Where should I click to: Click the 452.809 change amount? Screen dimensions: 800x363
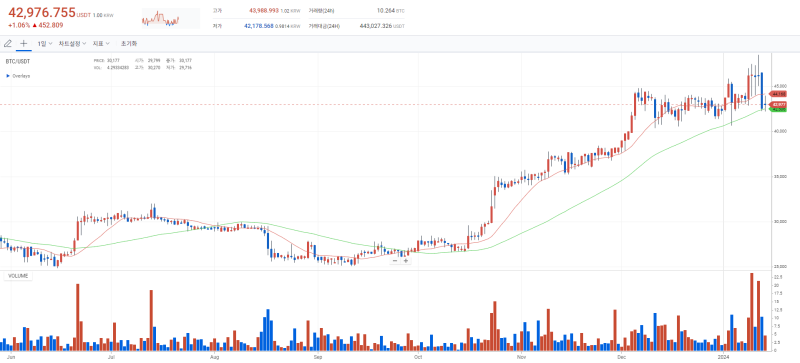pos(51,25)
